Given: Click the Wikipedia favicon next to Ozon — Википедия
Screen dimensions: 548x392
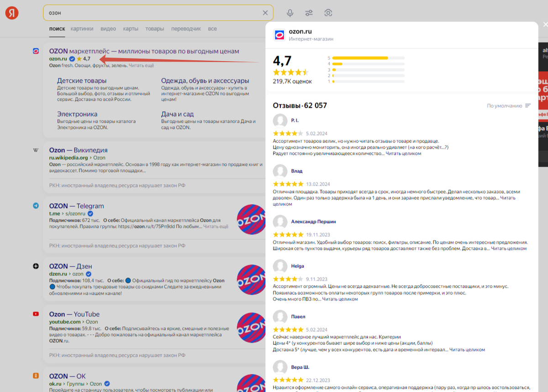Looking at the screenshot, I should (x=36, y=150).
